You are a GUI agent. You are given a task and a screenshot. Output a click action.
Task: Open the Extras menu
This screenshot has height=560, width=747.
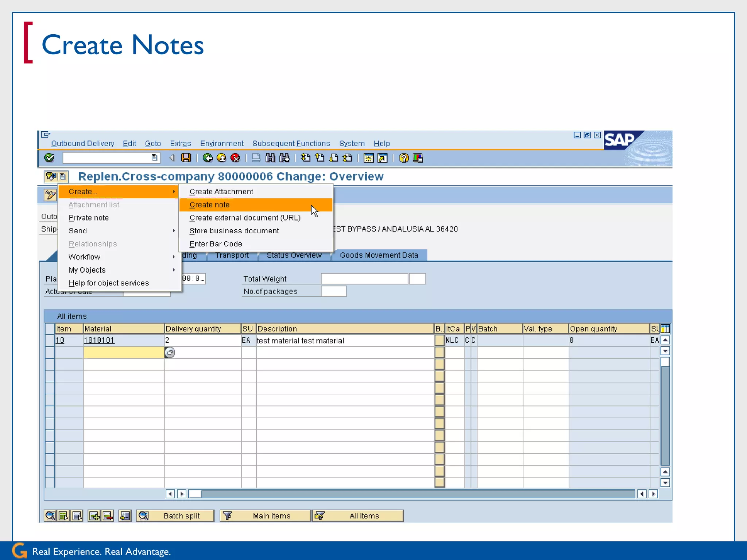[181, 143]
